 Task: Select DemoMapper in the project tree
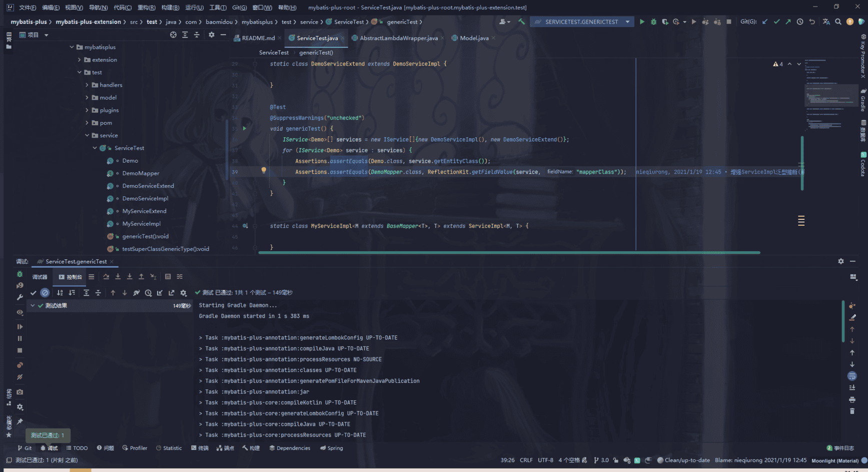[x=141, y=173]
